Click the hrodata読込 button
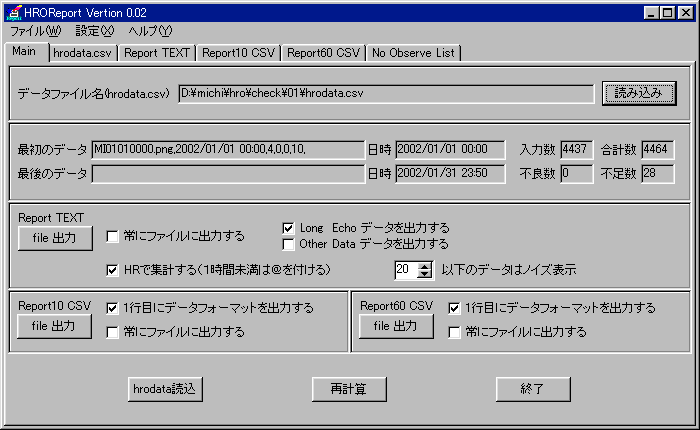The height and width of the screenshot is (430, 700). tap(165, 389)
